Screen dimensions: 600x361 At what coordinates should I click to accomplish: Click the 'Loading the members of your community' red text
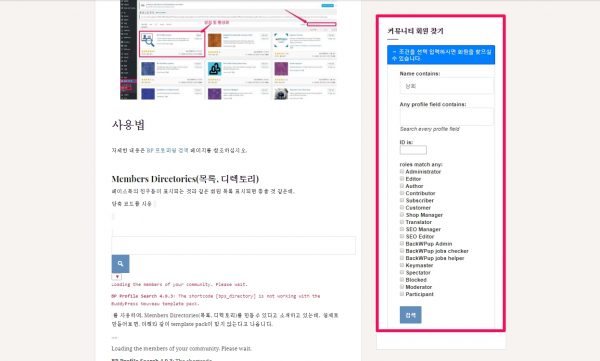pyautogui.click(x=179, y=284)
